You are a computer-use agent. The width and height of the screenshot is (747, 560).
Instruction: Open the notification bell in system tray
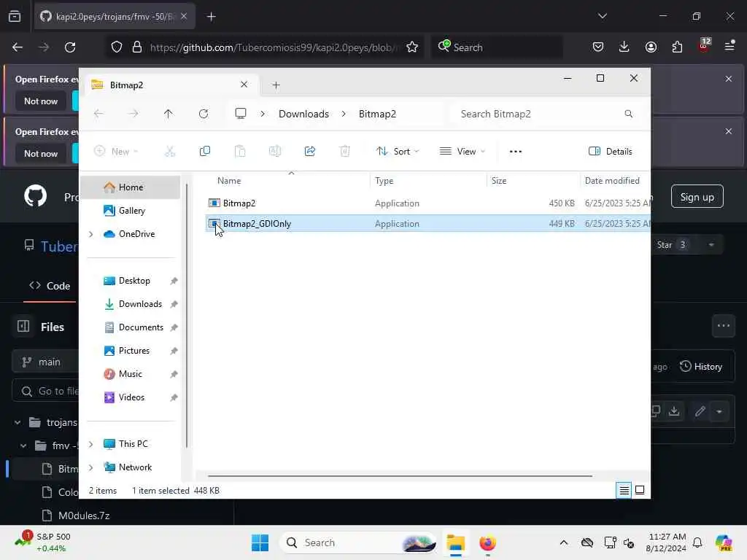[x=697, y=542]
